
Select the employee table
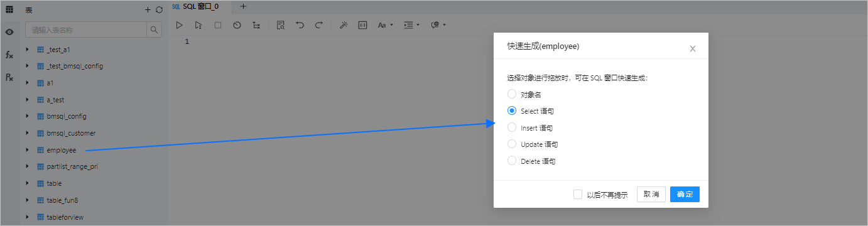click(x=61, y=150)
